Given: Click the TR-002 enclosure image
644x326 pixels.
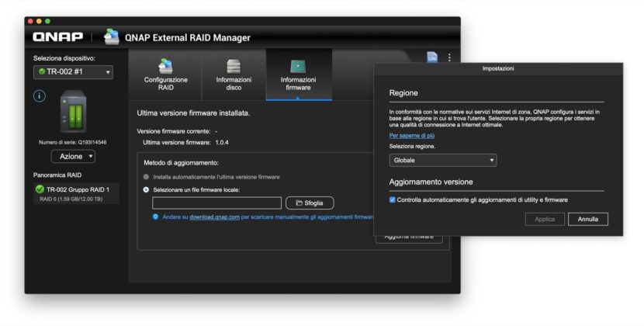Looking at the screenshot, I should click(x=74, y=111).
